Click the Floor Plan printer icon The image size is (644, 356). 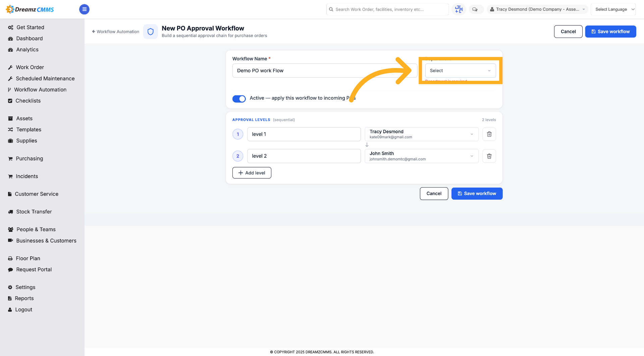tap(10, 258)
